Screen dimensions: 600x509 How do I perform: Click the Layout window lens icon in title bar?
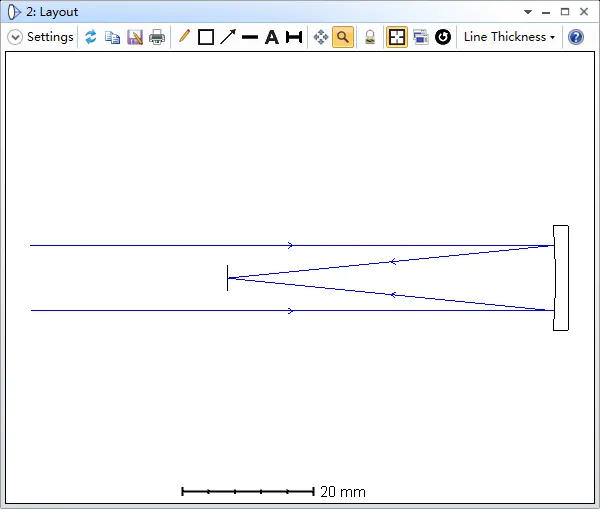14,12
